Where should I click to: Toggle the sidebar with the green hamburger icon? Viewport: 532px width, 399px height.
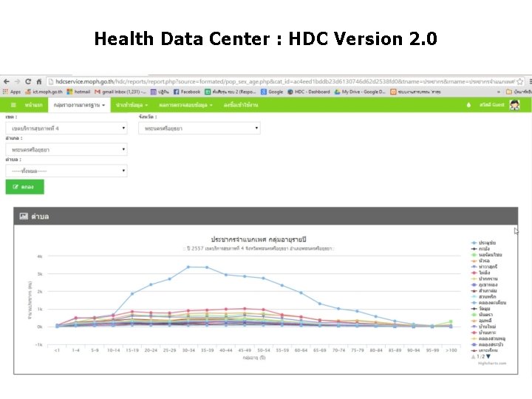point(13,105)
